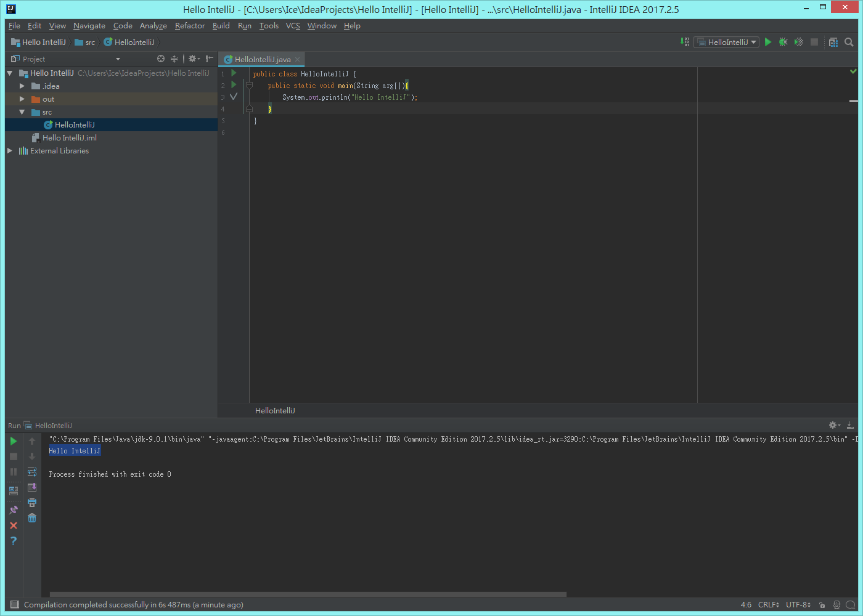Open the Build menu
863x616 pixels.
(221, 26)
